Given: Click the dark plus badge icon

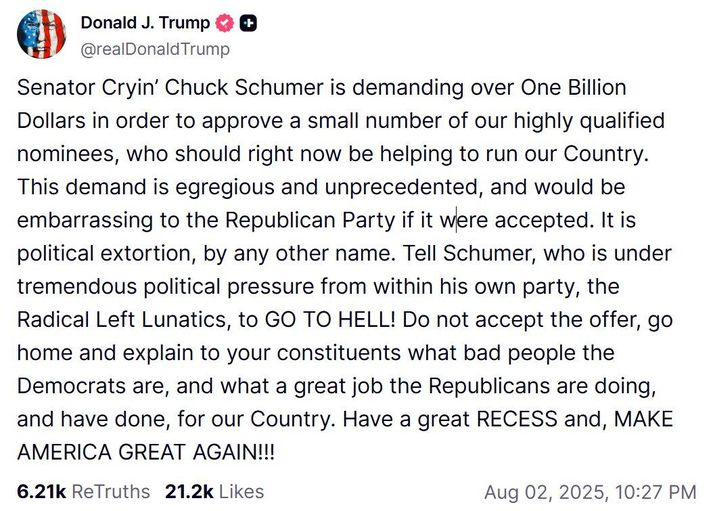Looking at the screenshot, I should [248, 23].
